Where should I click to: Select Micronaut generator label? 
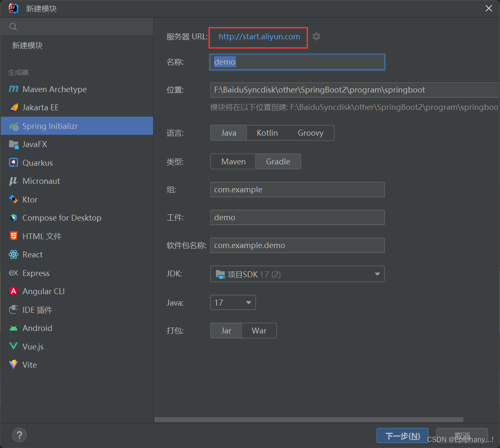point(41,181)
